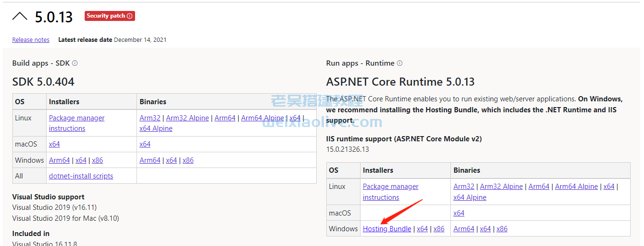644x246 pixels.
Task: Click the December 14, 2021 release date
Action: pyautogui.click(x=140, y=40)
